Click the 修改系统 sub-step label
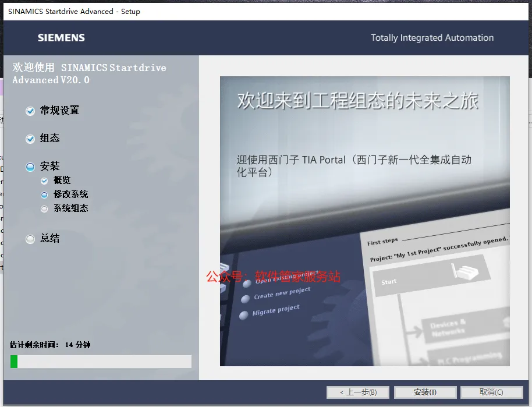Image resolution: width=532 pixels, height=407 pixels. pyautogui.click(x=71, y=194)
